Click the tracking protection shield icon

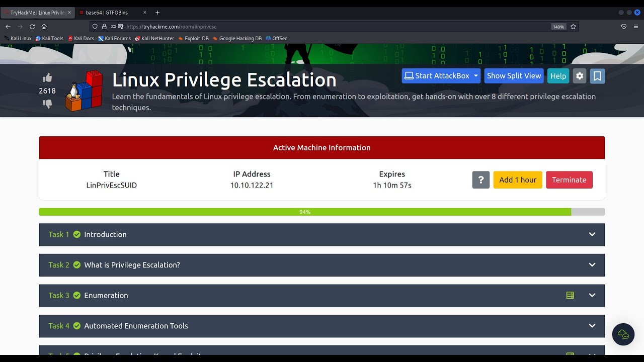tap(95, 27)
